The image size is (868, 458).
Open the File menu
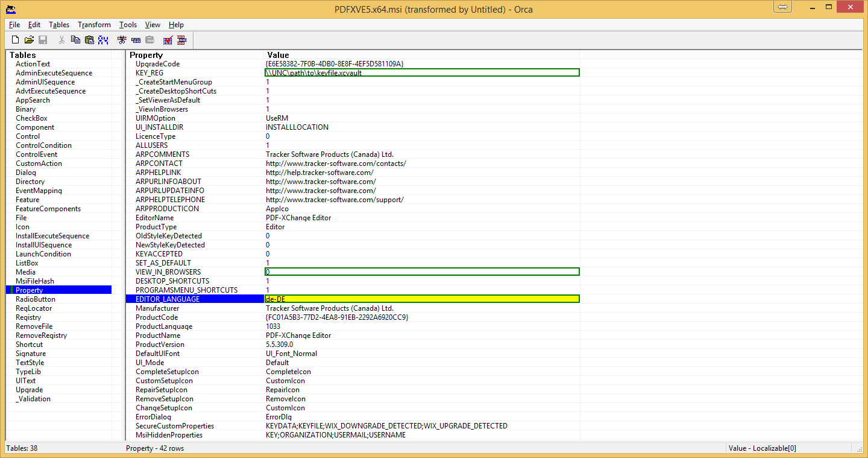coord(14,25)
